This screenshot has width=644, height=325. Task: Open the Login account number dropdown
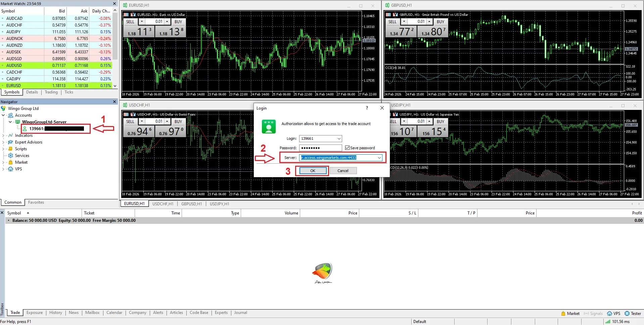pos(339,138)
